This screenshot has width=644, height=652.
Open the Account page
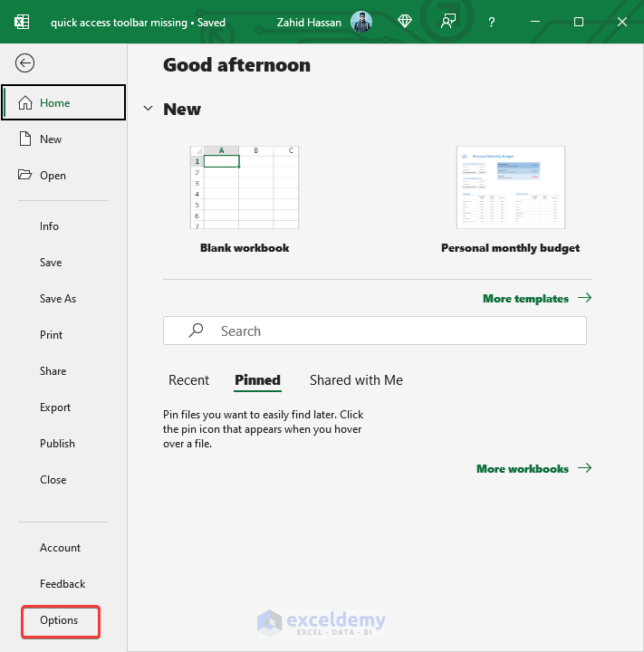61,548
